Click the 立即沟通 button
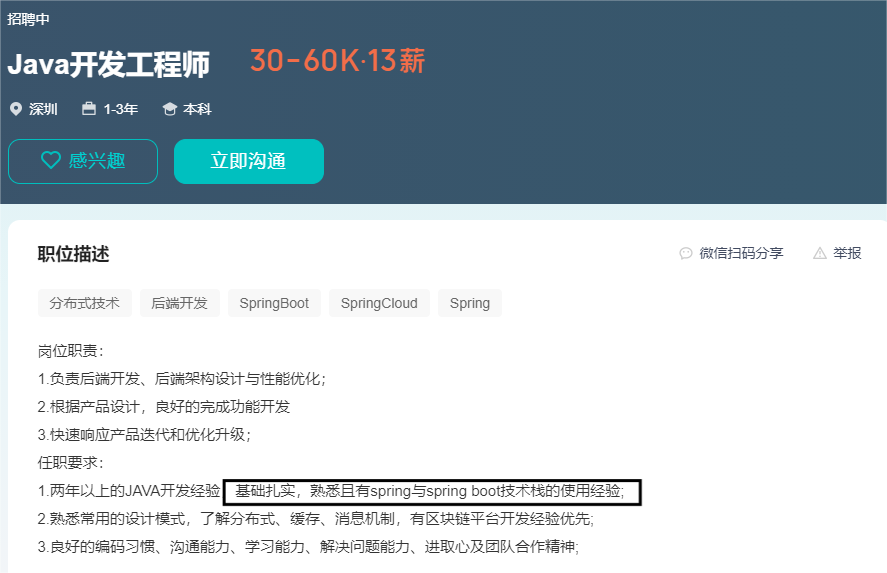Image resolution: width=887 pixels, height=573 pixels. pos(249,161)
